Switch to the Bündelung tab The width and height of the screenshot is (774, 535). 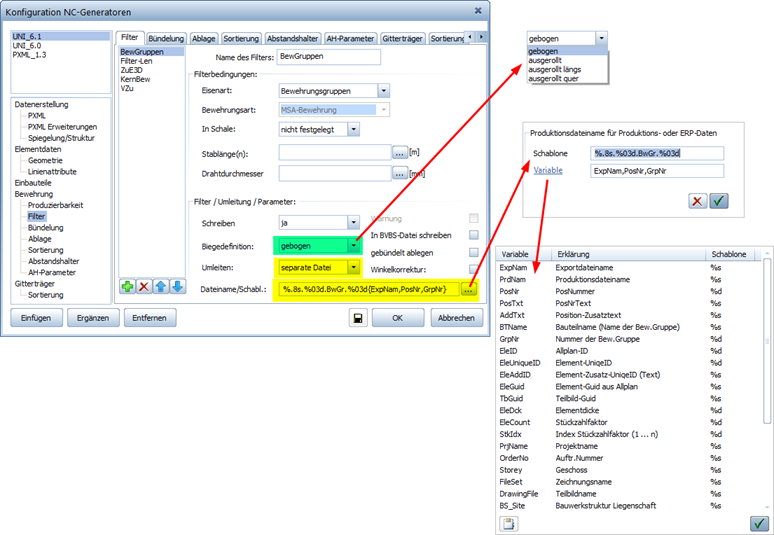(x=165, y=38)
